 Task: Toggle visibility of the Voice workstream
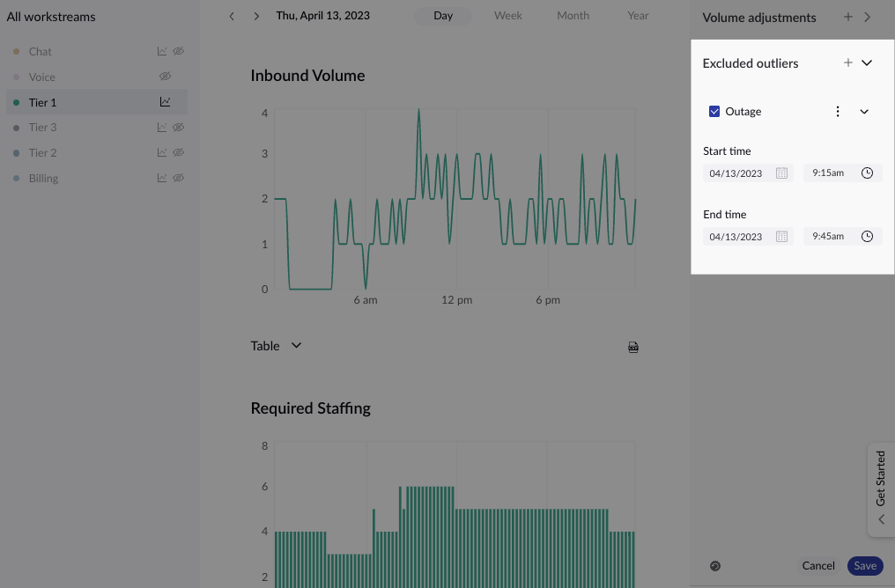pos(165,77)
